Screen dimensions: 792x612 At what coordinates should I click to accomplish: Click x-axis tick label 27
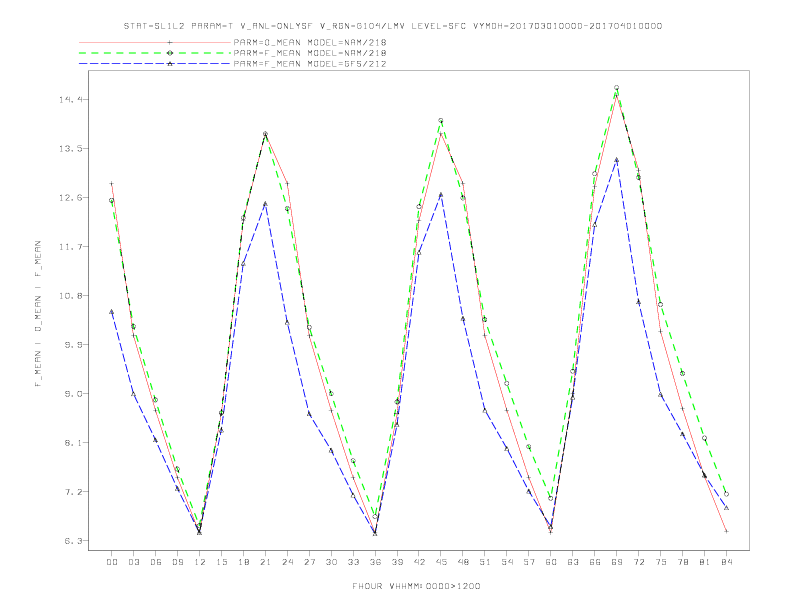click(x=309, y=562)
